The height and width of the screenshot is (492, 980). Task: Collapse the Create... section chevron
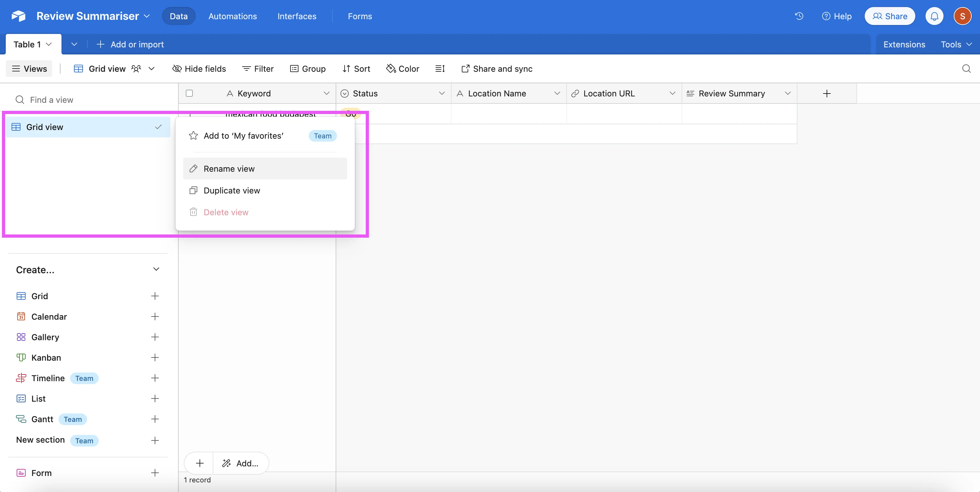(156, 269)
